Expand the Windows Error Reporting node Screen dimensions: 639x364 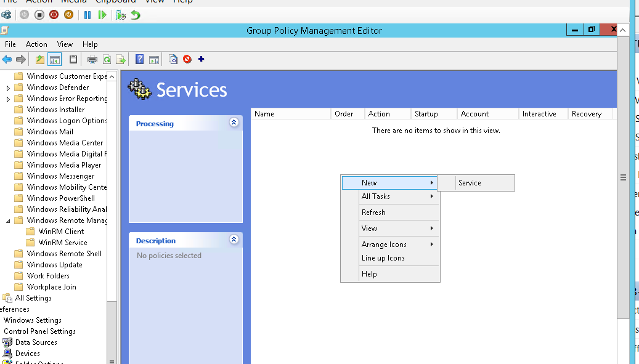(8, 99)
